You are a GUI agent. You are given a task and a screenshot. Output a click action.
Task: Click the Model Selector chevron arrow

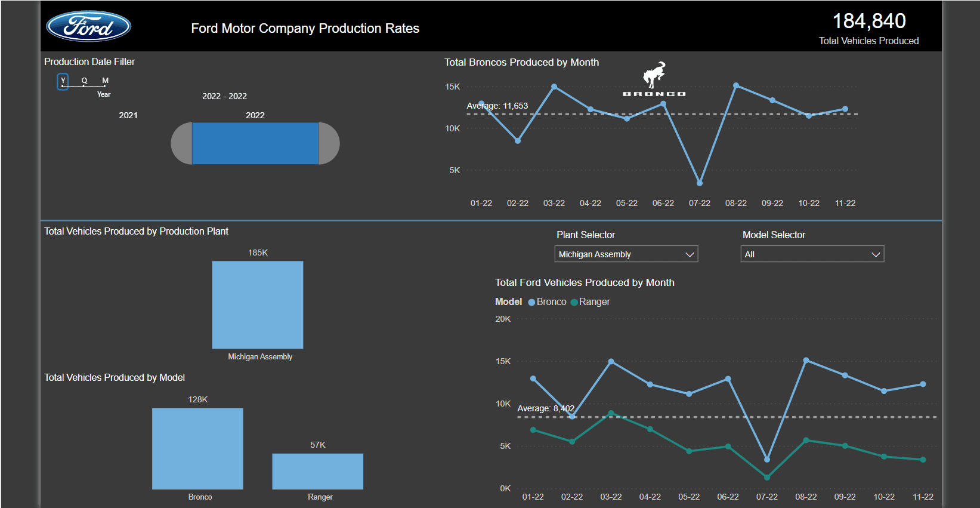876,254
